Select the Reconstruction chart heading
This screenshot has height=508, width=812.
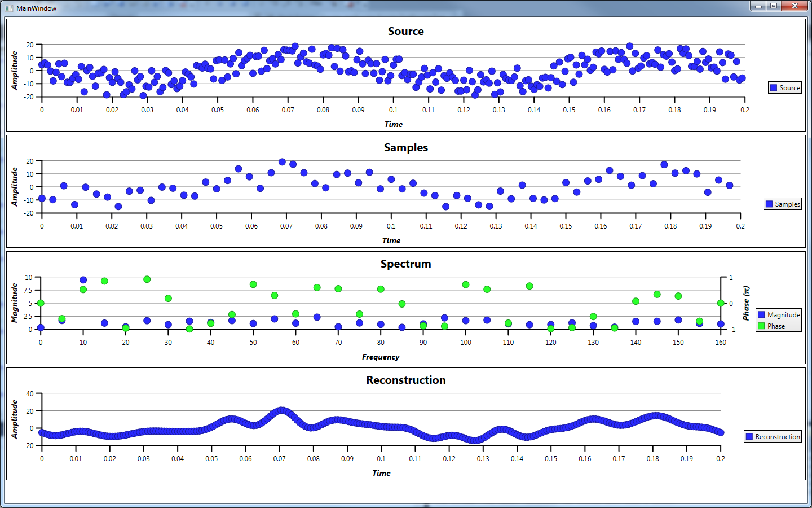click(x=405, y=380)
